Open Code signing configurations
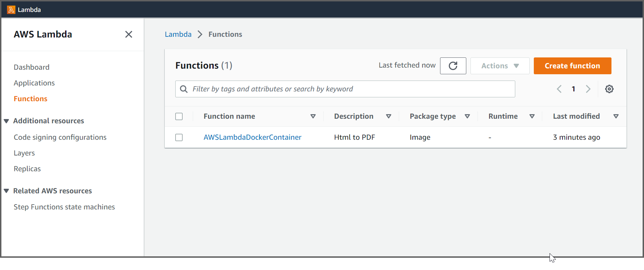This screenshot has width=644, height=270. click(x=60, y=137)
